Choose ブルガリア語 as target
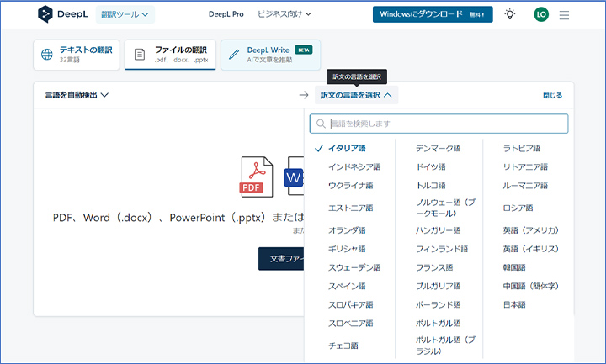This screenshot has height=364, width=606. (438, 286)
